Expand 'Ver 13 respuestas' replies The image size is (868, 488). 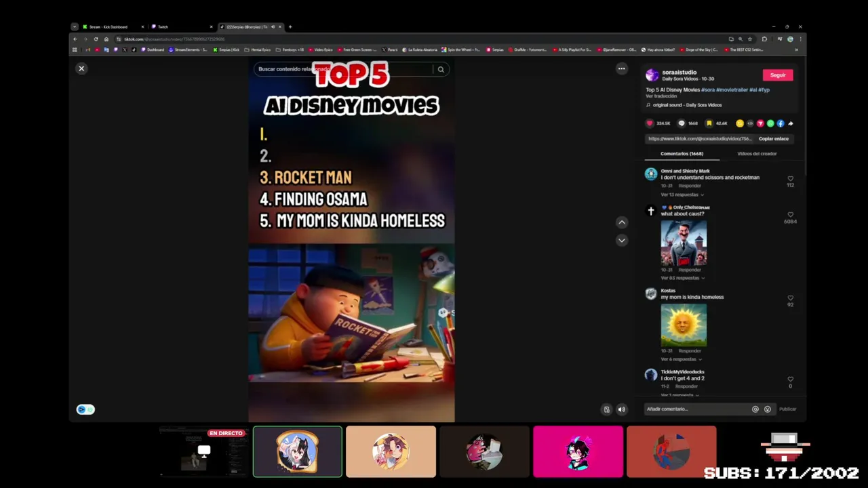(682, 195)
